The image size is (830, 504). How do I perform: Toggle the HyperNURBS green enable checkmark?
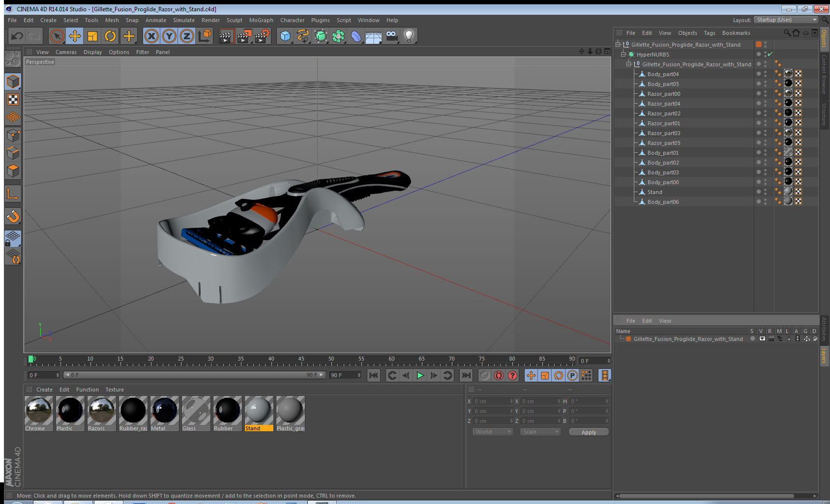tap(770, 54)
